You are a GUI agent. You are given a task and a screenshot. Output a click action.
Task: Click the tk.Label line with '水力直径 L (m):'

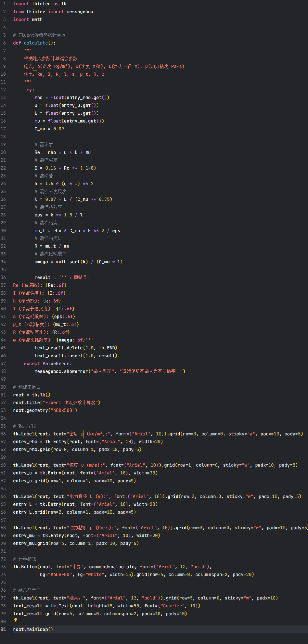(157, 497)
